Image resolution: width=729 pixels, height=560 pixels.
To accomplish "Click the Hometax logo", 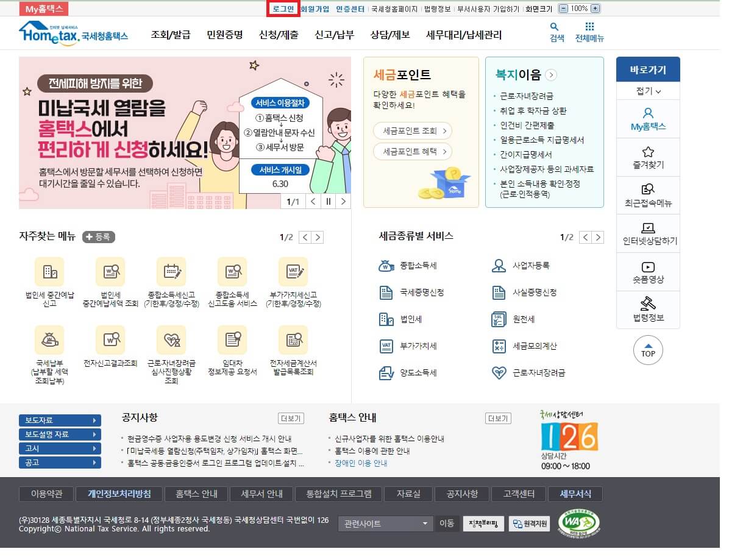I will [74, 33].
